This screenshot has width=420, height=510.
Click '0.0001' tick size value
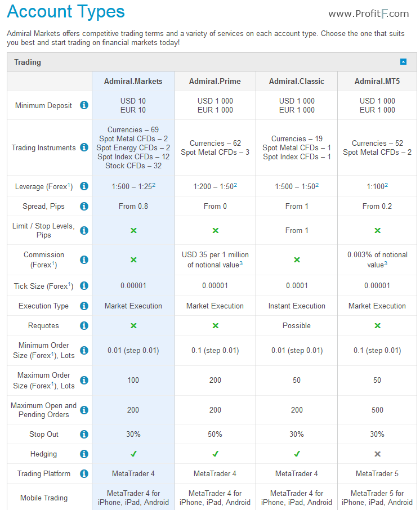pos(297,285)
